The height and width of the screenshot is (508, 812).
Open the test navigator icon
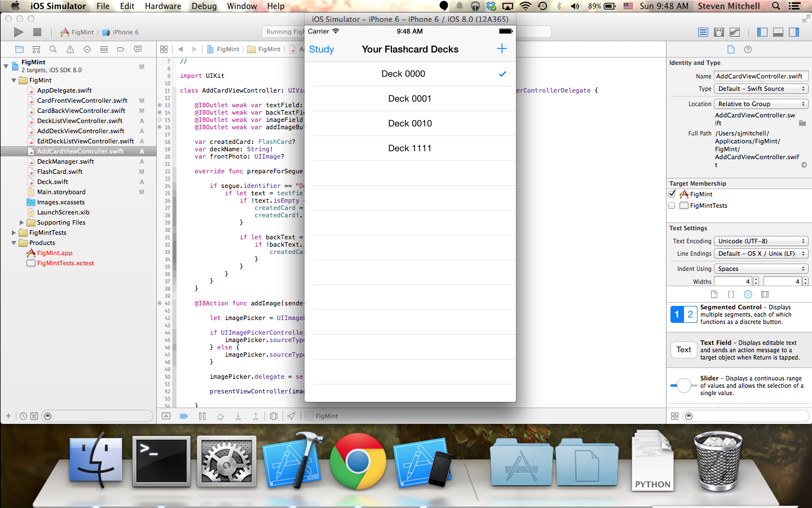(87, 49)
